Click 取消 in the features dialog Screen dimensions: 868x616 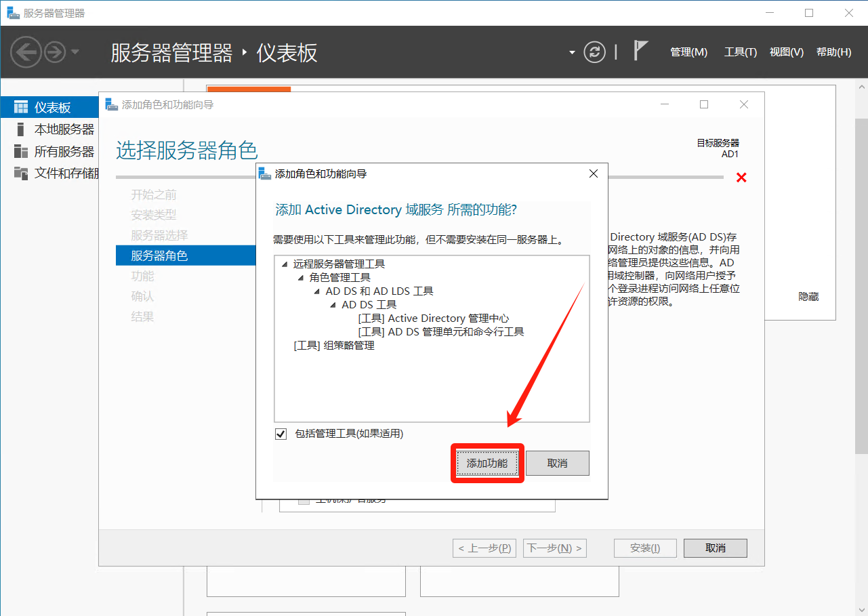pos(557,464)
